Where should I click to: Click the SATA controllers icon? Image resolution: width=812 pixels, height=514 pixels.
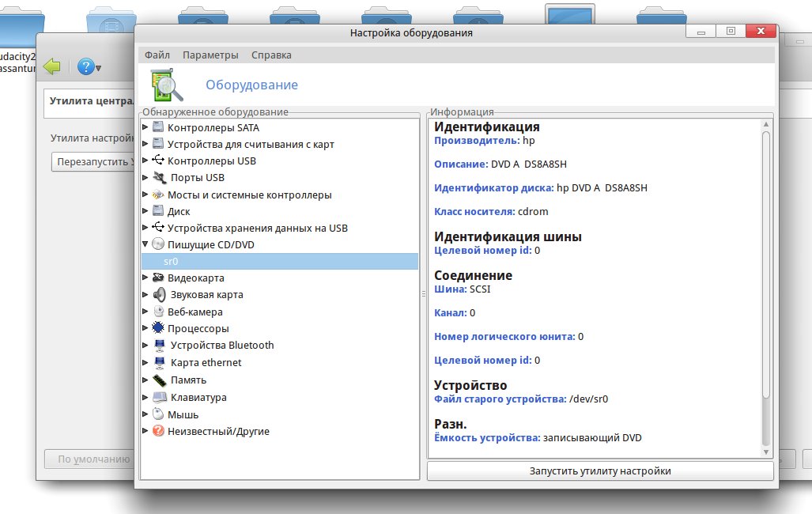158,127
